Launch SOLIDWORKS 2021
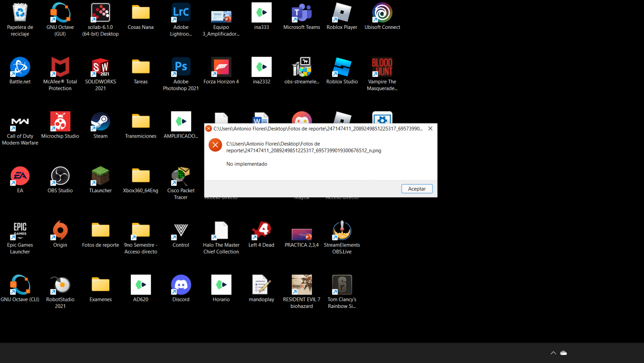Screen dimensions: 644x363 (x=100, y=74)
